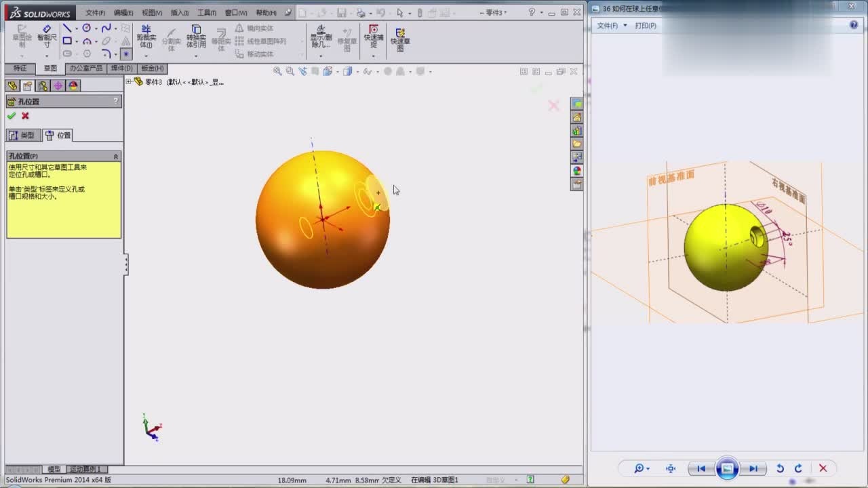Viewport: 868px width, 488px height.
Task: Cancel hole position with red X
Action: point(25,116)
